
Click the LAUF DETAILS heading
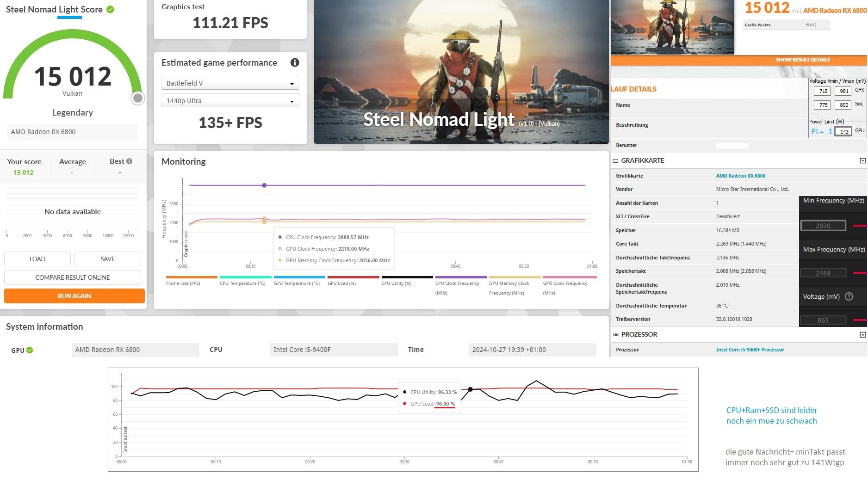click(x=633, y=89)
